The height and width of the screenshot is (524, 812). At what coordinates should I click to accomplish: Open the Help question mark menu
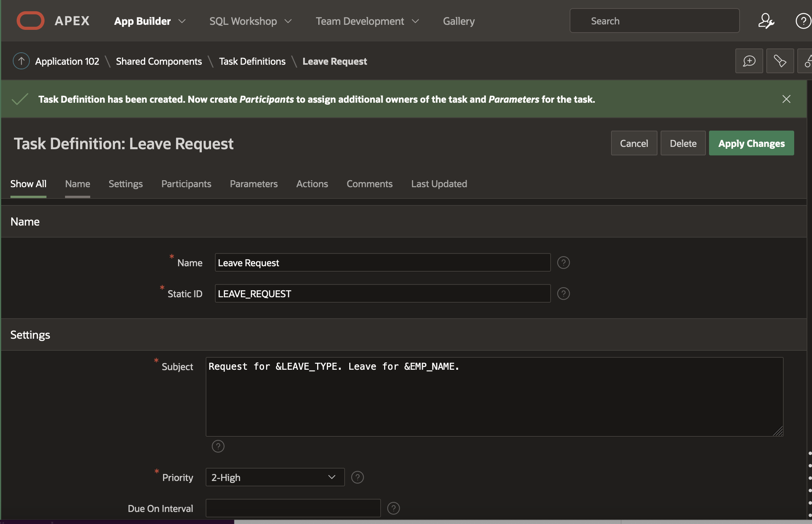pyautogui.click(x=803, y=21)
